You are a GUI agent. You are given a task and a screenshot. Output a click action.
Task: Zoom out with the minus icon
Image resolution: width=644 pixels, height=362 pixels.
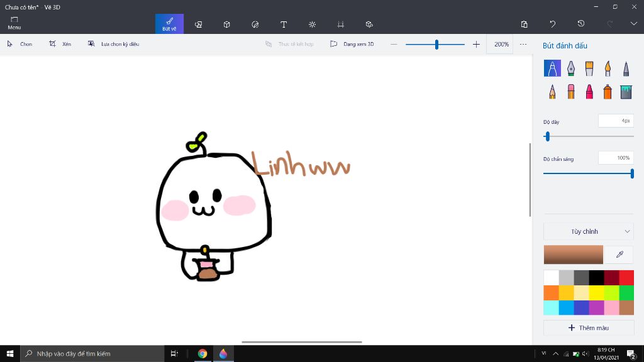(394, 44)
